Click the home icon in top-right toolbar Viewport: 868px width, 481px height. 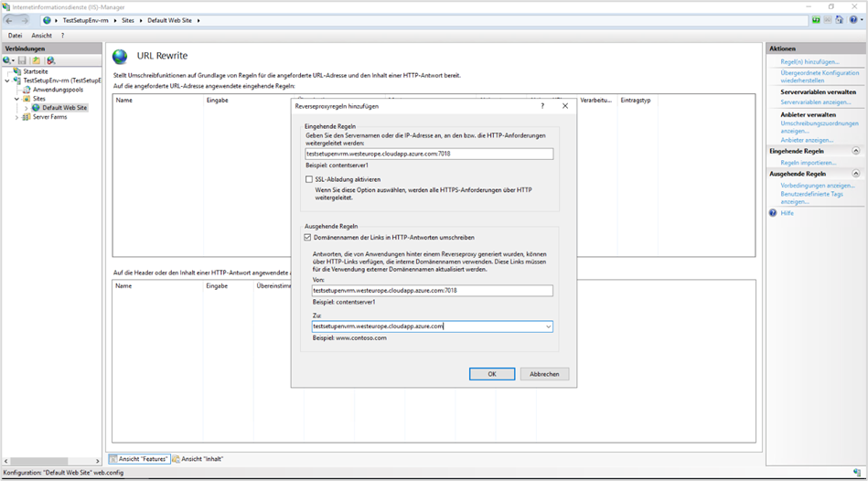(x=840, y=20)
